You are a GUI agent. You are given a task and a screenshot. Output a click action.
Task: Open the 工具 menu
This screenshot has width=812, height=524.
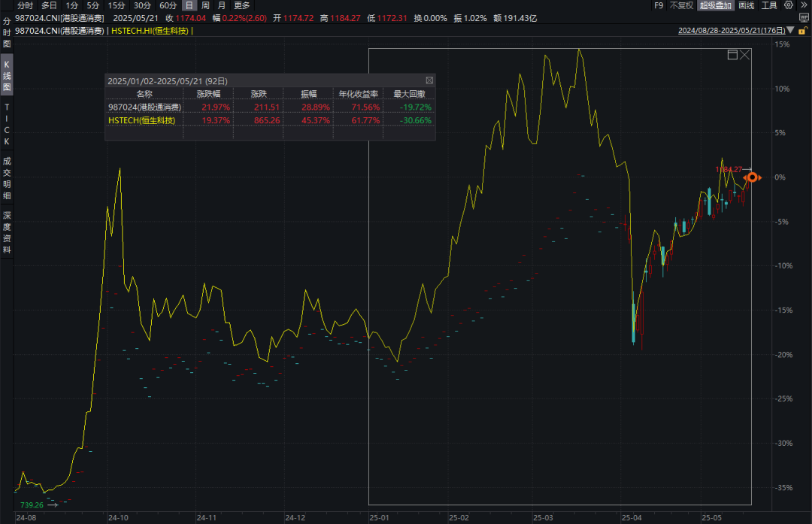769,5
